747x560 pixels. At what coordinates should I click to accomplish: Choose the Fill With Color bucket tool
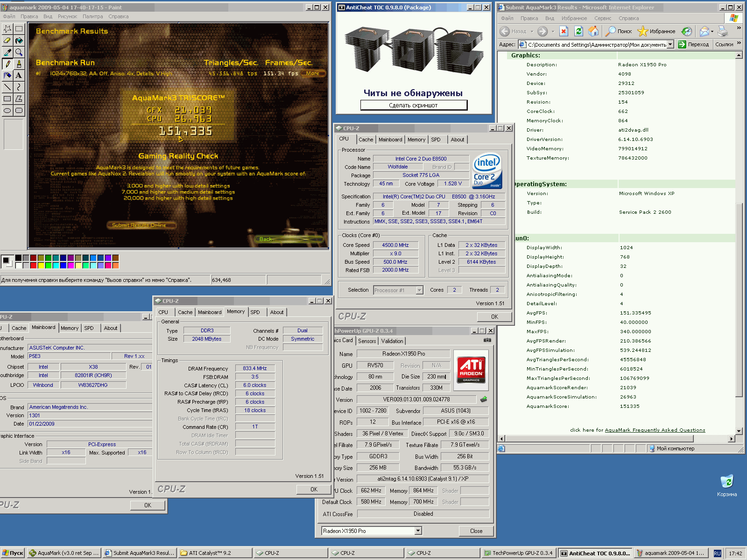tap(19, 40)
